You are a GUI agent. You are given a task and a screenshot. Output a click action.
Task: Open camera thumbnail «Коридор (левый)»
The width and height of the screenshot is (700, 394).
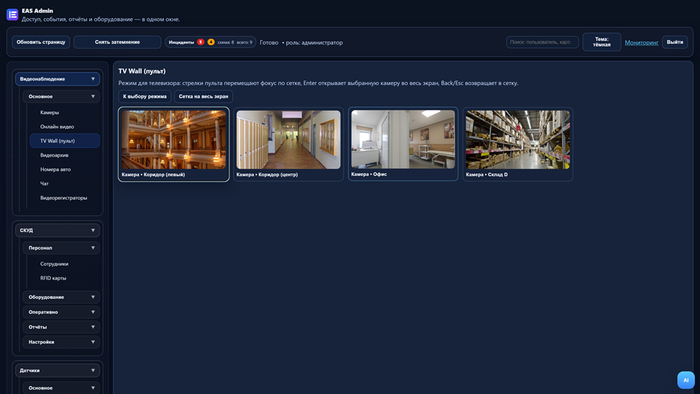174,144
